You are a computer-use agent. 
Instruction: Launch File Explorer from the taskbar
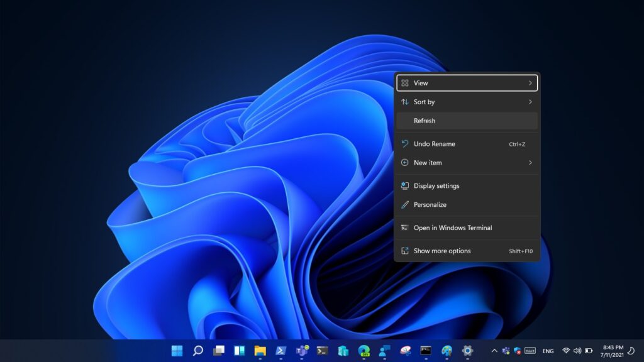point(260,351)
